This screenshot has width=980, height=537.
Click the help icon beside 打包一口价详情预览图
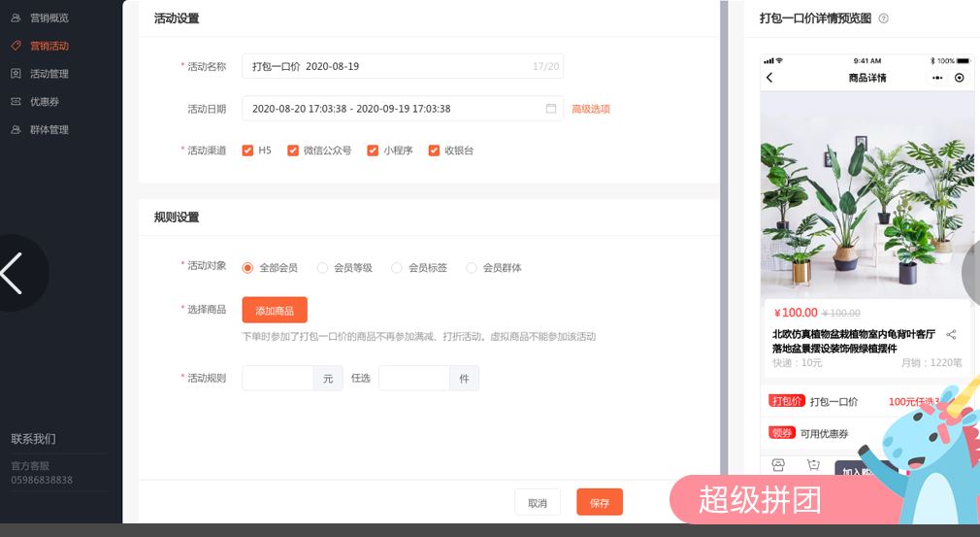(x=883, y=18)
